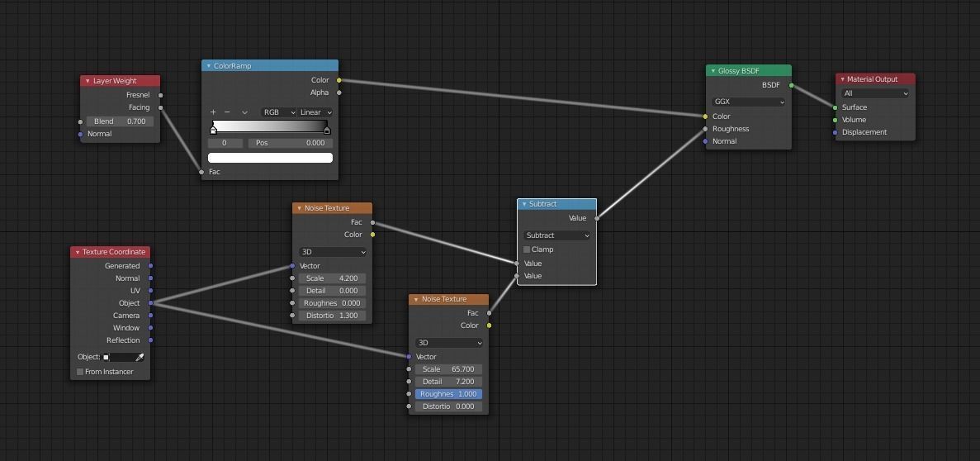Collapse the Subtract node

[x=523, y=205]
